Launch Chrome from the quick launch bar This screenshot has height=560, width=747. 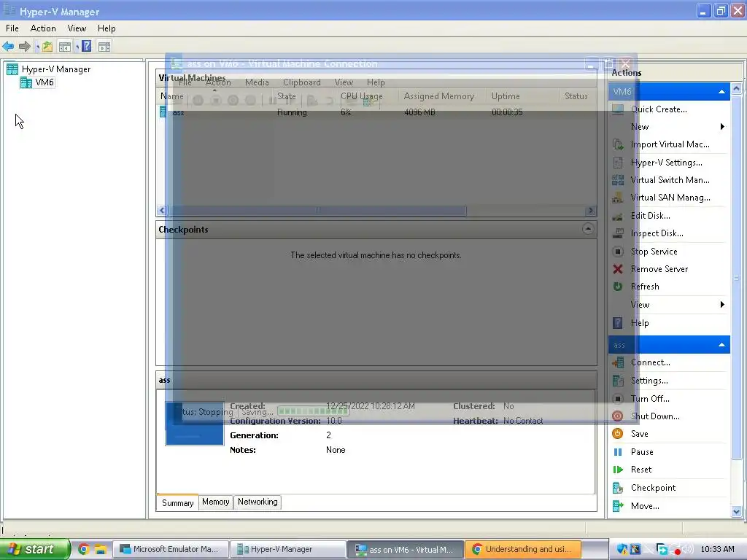(x=83, y=549)
